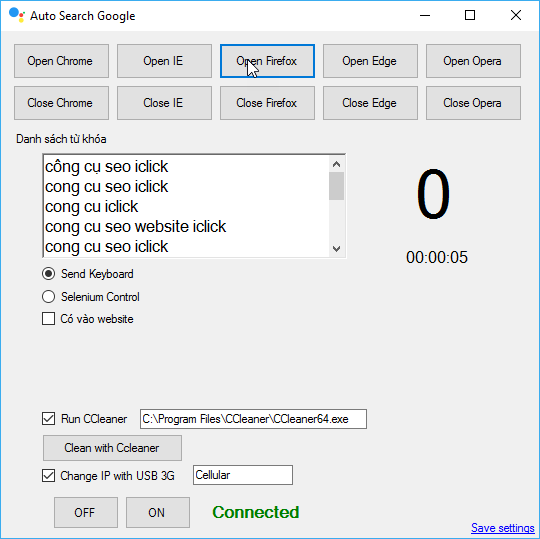Screen dimensions: 540x539
Task: Open the Edge browser
Action: point(370,61)
